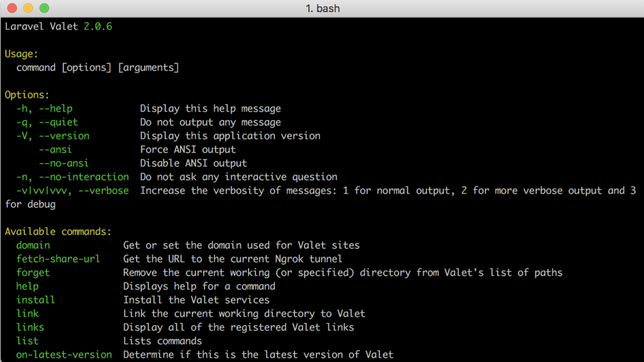The image size is (644, 362).
Task: Click the 'install' command name
Action: tap(35, 300)
